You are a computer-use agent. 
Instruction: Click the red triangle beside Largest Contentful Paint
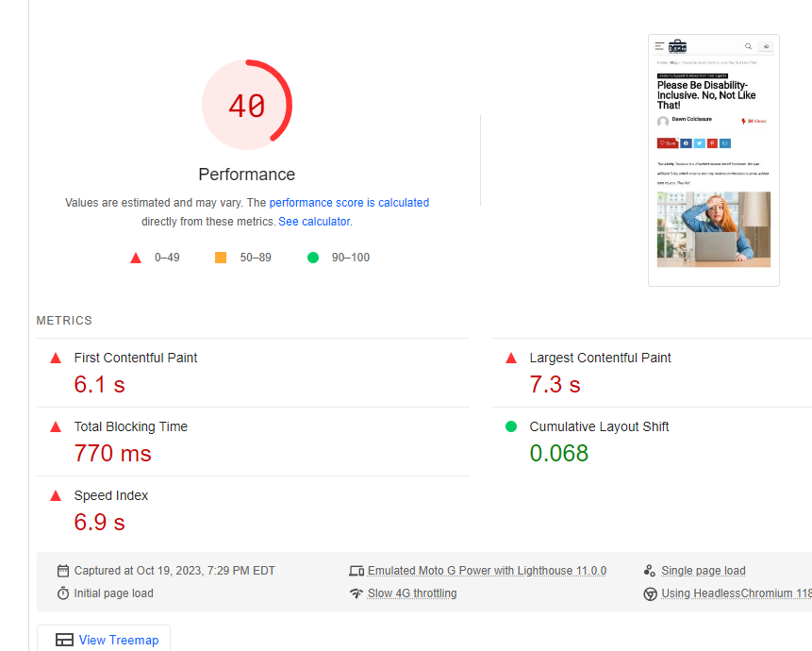[511, 358]
